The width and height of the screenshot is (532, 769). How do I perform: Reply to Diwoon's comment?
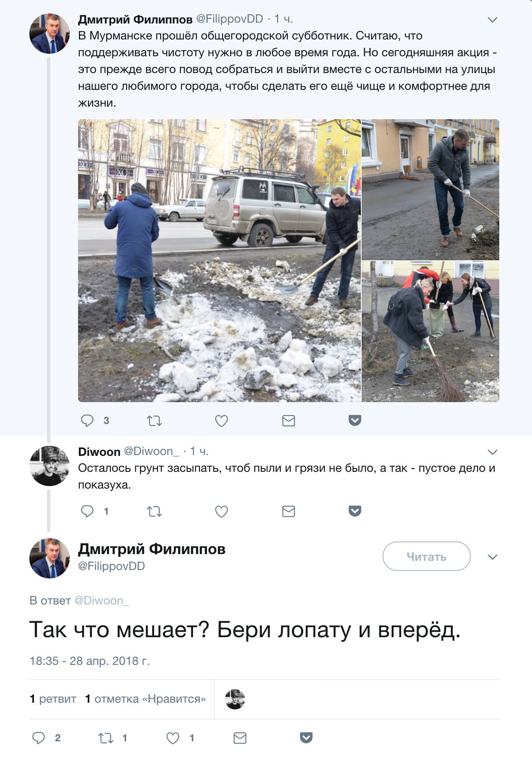point(87,511)
